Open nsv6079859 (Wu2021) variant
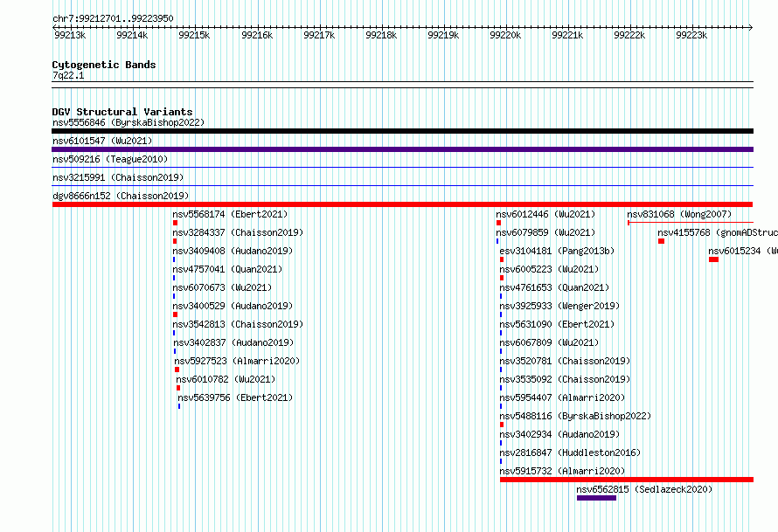 pyautogui.click(x=545, y=232)
